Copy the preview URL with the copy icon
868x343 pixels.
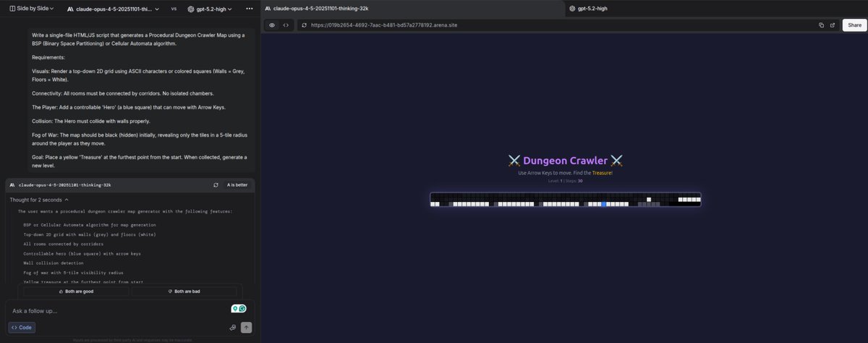tap(822, 25)
